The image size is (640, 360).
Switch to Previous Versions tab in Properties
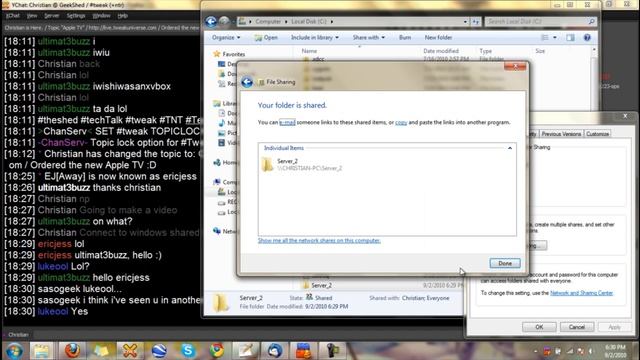[561, 134]
